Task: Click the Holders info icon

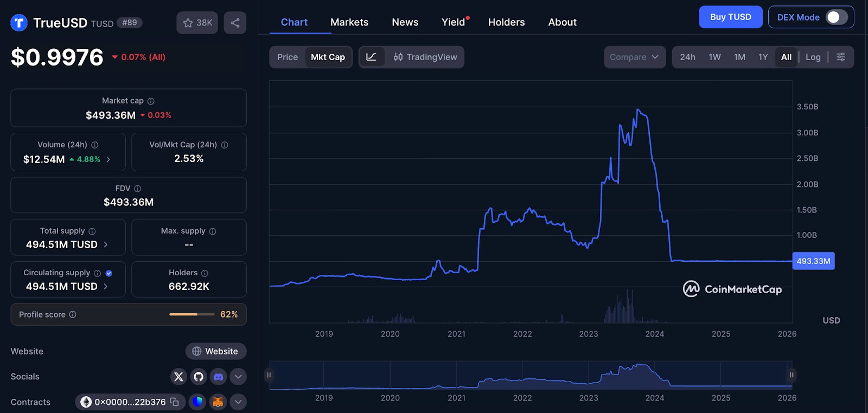Action: pos(205,273)
